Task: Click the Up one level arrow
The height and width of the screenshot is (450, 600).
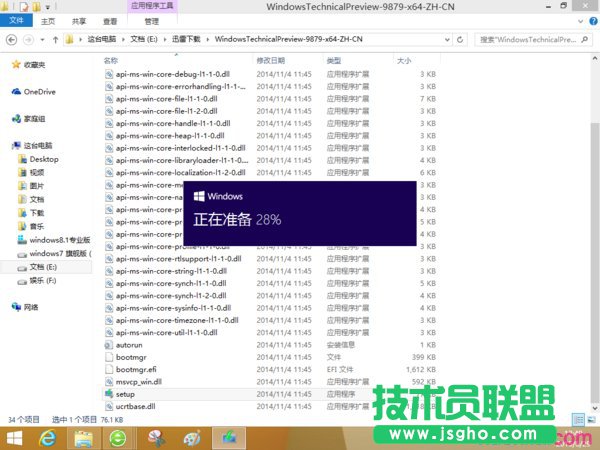Action: coord(55,39)
